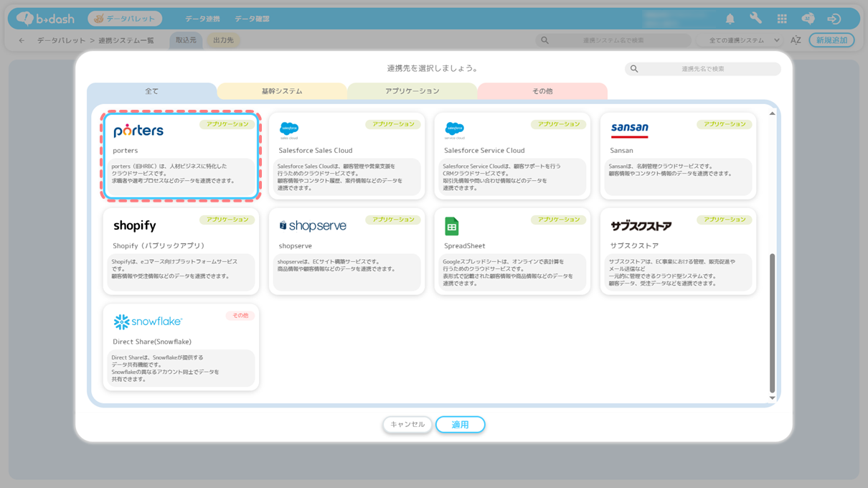Click the 適用 button
The width and height of the screenshot is (868, 488).
coord(460,424)
